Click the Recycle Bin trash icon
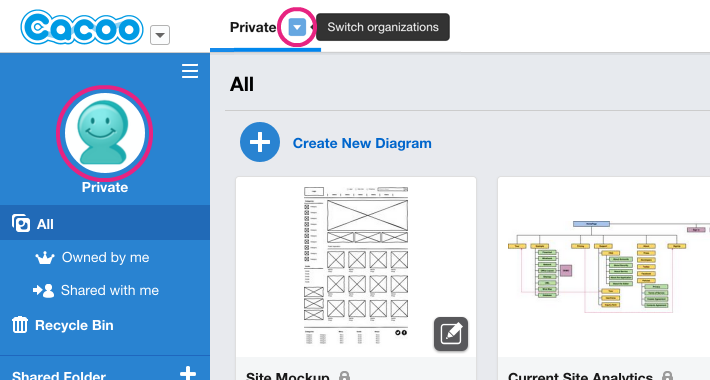The height and width of the screenshot is (380, 710). (x=19, y=325)
